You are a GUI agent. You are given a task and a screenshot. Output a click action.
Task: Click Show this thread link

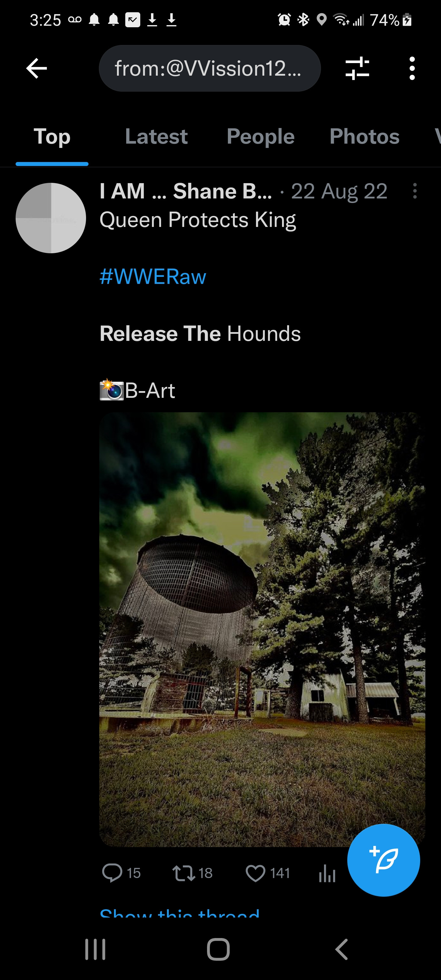coord(179,913)
